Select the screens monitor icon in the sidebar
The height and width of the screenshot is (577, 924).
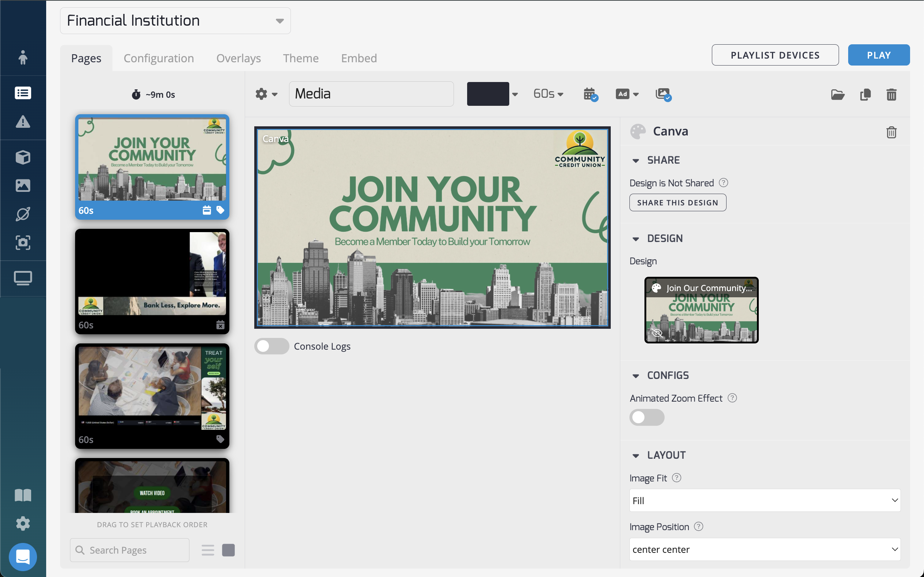[22, 278]
